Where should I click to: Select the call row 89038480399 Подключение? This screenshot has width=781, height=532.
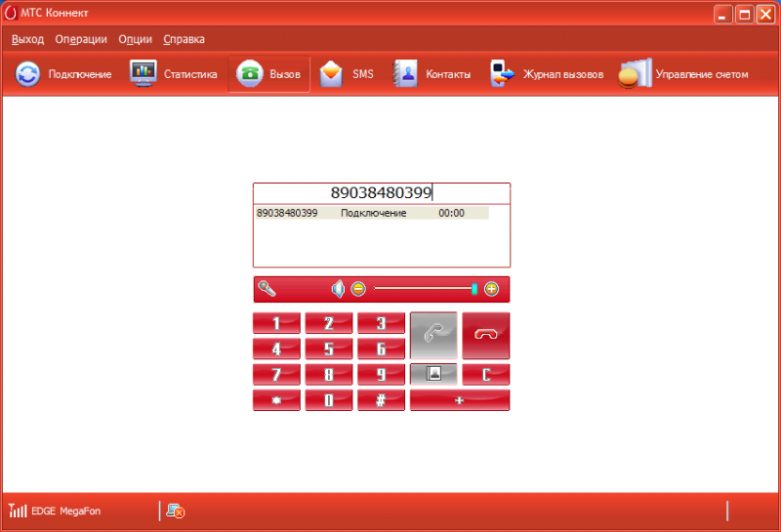[372, 213]
